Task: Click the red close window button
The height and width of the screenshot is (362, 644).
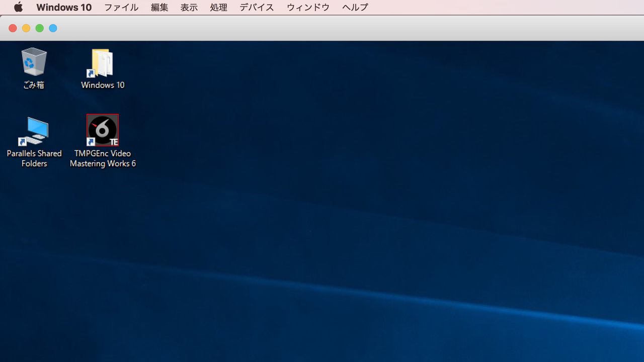Action: click(x=13, y=28)
